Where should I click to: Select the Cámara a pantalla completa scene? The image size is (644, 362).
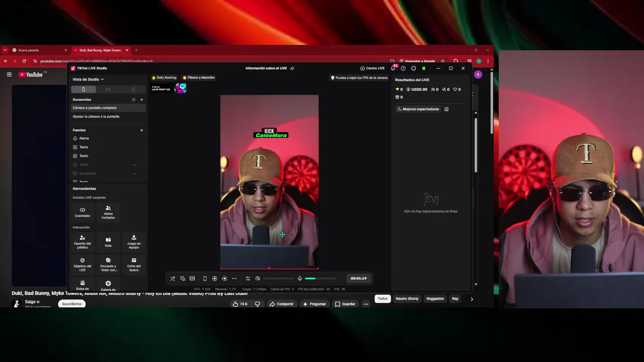pos(108,108)
